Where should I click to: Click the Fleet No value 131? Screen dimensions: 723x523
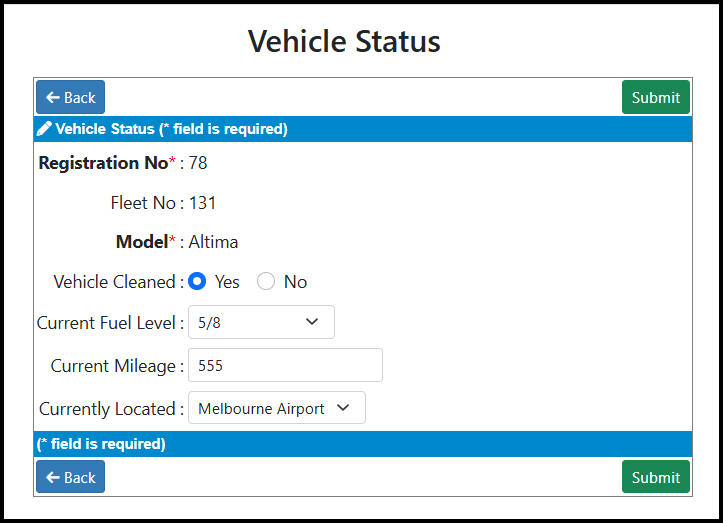point(202,203)
